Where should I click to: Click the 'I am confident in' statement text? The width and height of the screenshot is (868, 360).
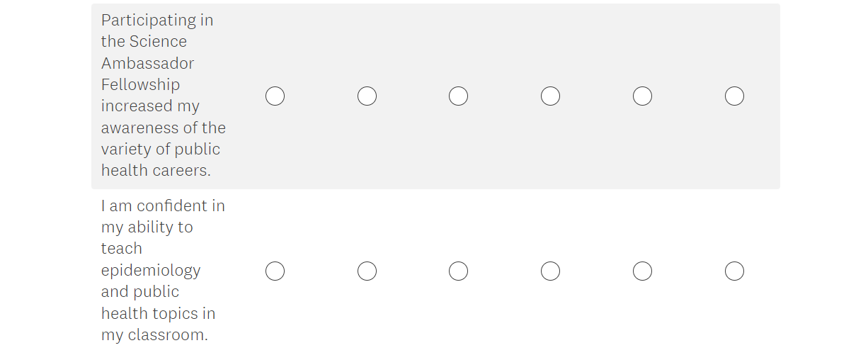tap(163, 206)
